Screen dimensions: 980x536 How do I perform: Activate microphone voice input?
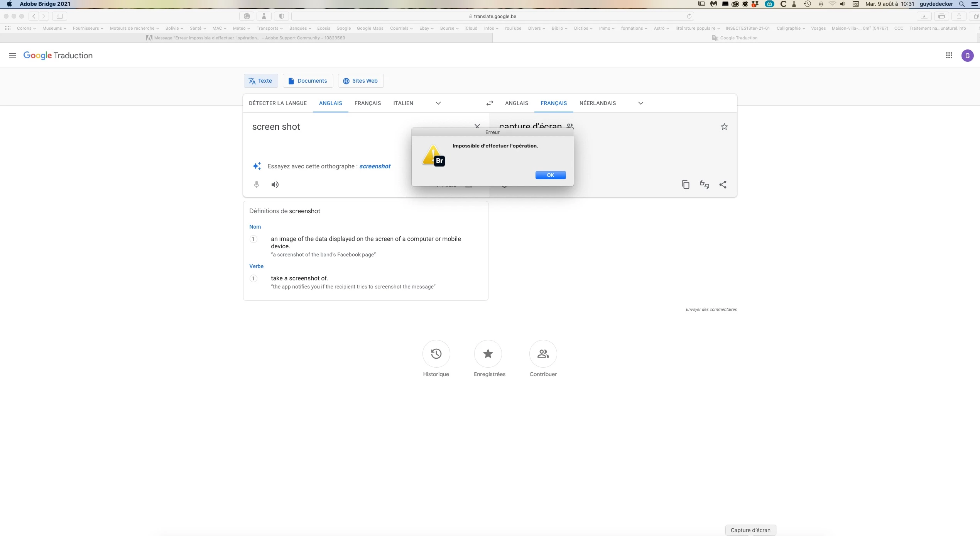[257, 185]
